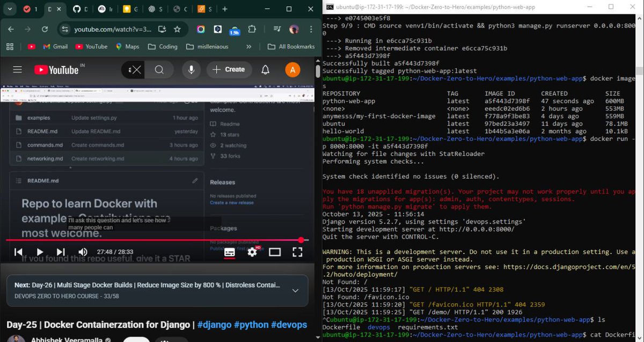Close the active YouTube tab
644x342 pixels.
60,9
